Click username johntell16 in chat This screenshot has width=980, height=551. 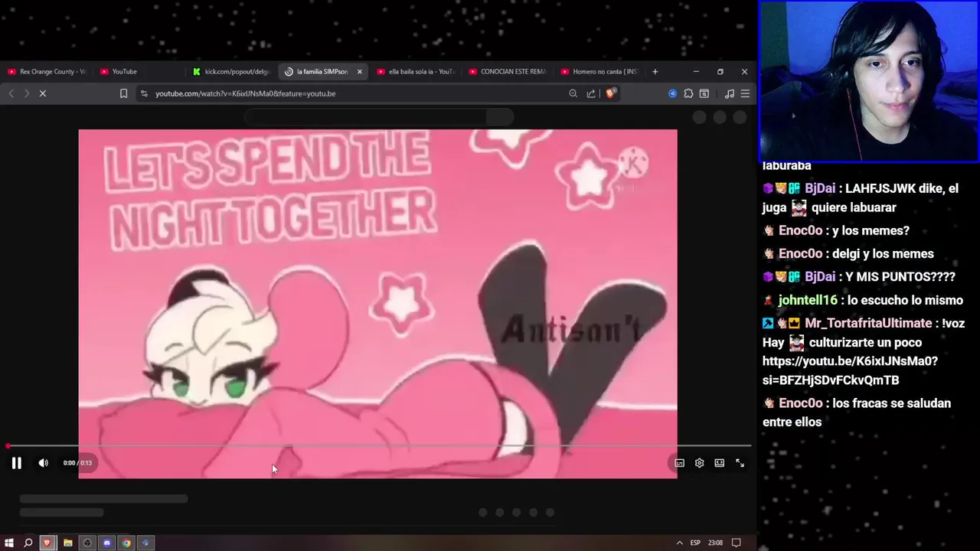808,300
